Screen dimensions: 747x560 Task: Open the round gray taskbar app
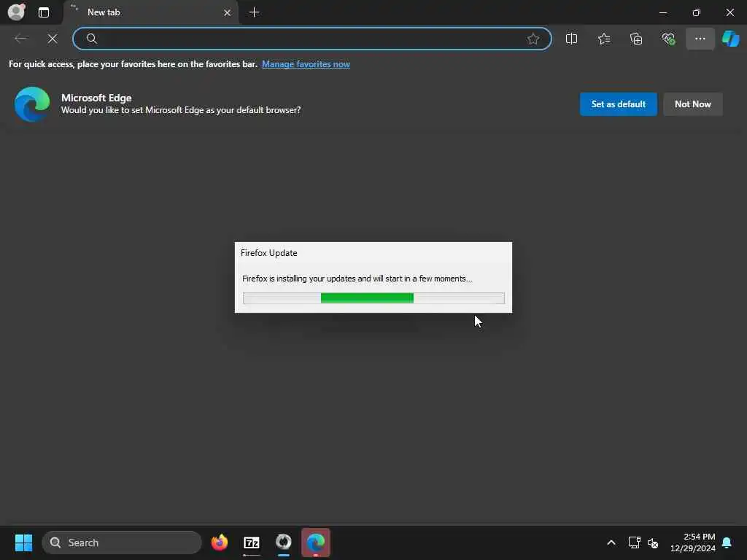pyautogui.click(x=284, y=542)
